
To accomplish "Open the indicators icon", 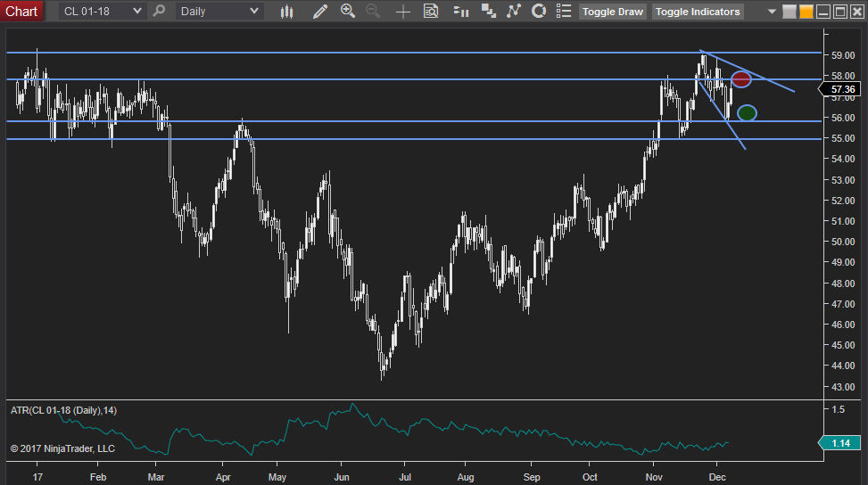I will click(460, 11).
